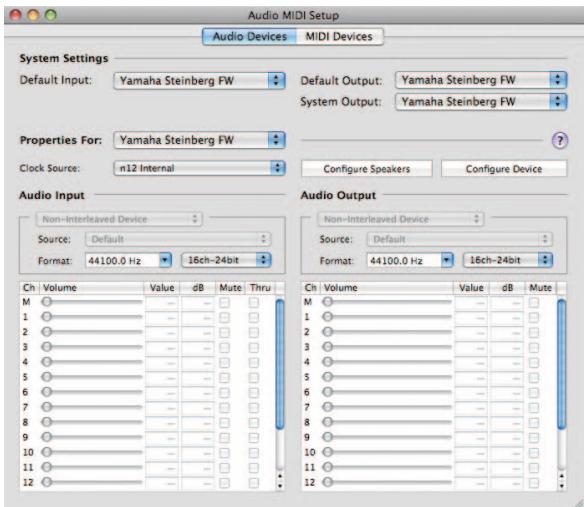Toggle Thru for Audio Input master channel
The image size is (585, 507).
254,302
